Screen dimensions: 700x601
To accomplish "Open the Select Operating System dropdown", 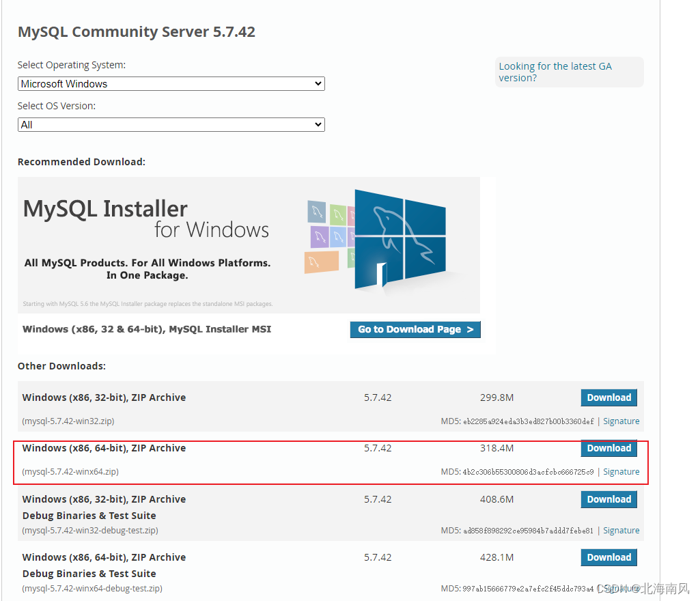I will click(x=171, y=84).
